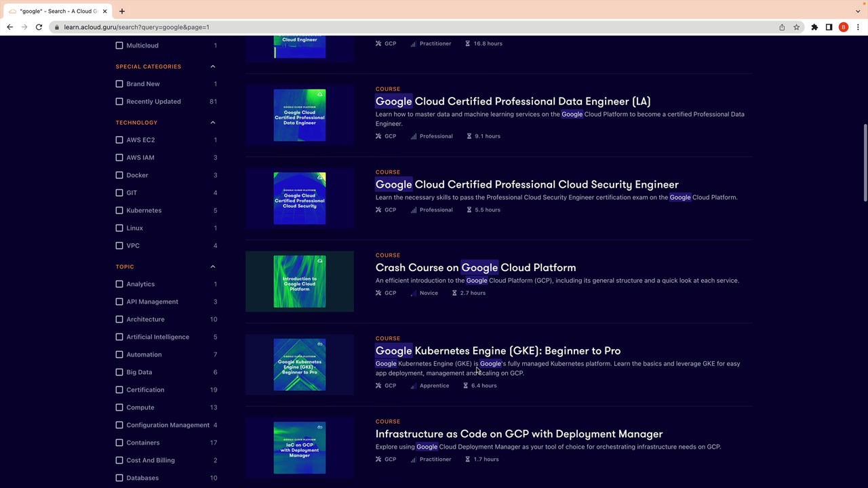Click the share page icon in address bar

[x=782, y=27]
